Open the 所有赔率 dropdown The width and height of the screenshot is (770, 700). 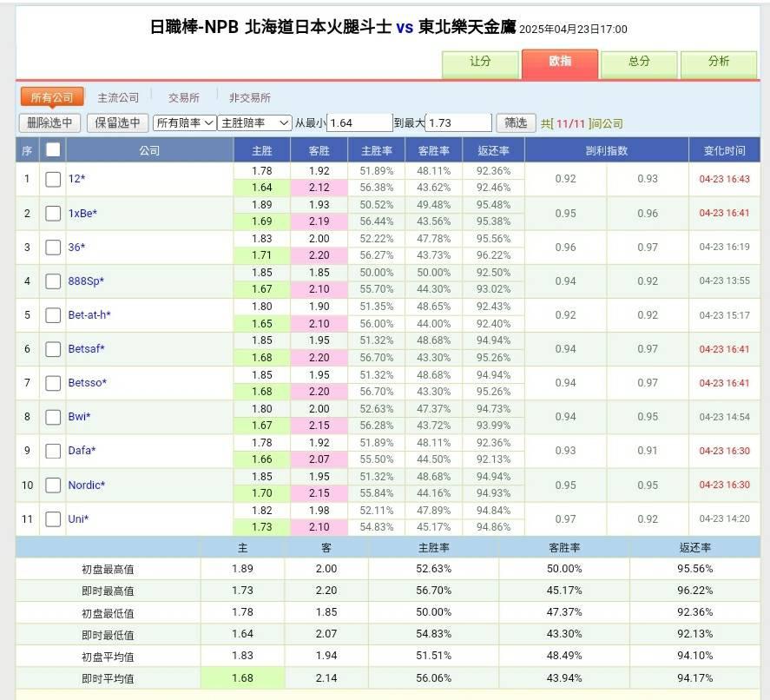tap(184, 122)
